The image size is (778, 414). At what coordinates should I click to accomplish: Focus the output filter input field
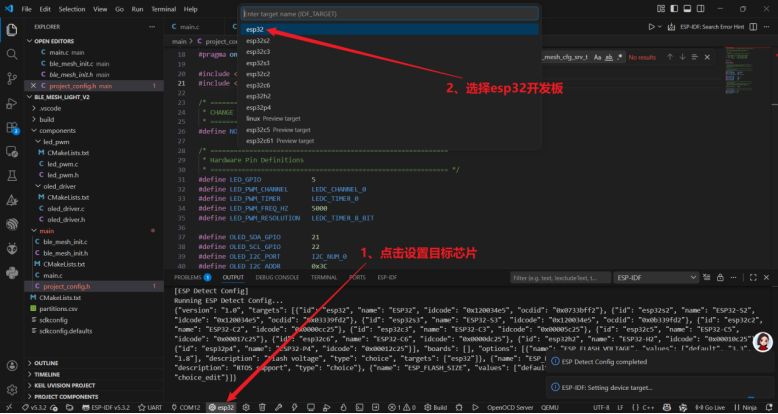pyautogui.click(x=560, y=278)
